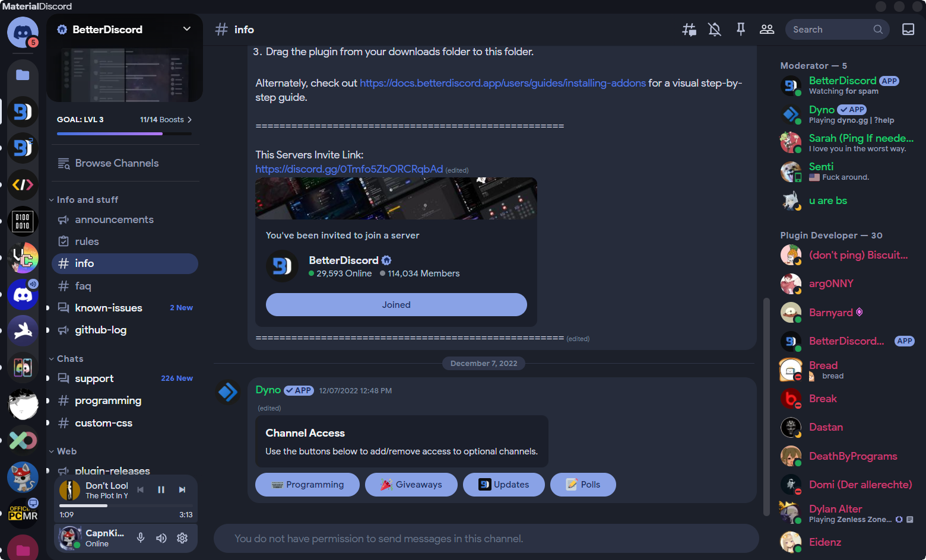Open the announcements channel
The image size is (926, 560).
pyautogui.click(x=125, y=219)
